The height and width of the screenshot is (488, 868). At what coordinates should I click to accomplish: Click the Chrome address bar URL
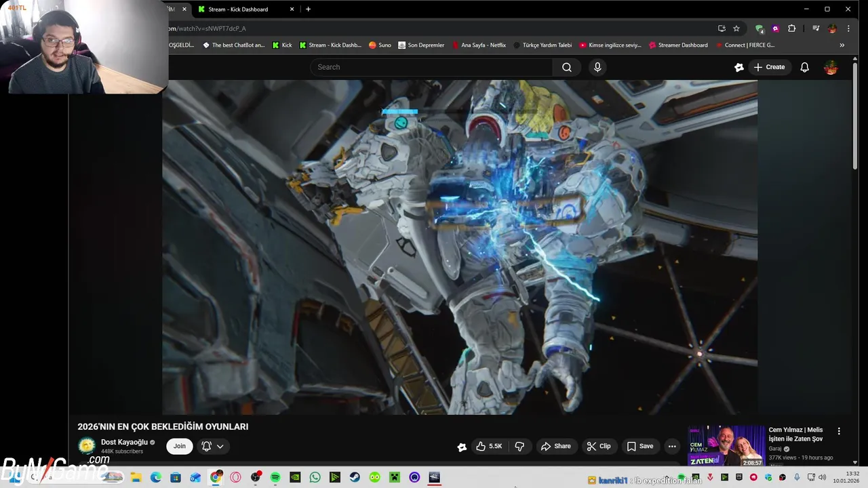tap(206, 28)
